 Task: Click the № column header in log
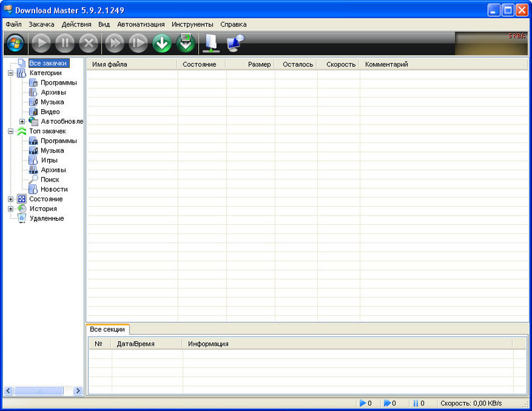100,344
